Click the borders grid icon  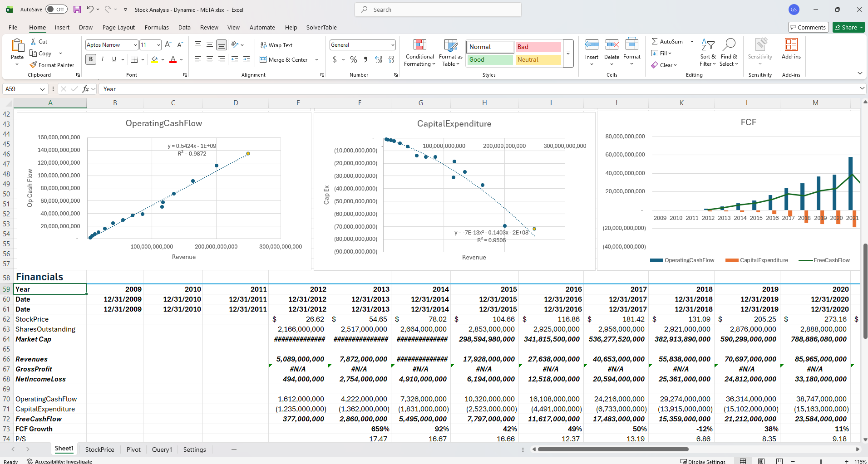(134, 59)
